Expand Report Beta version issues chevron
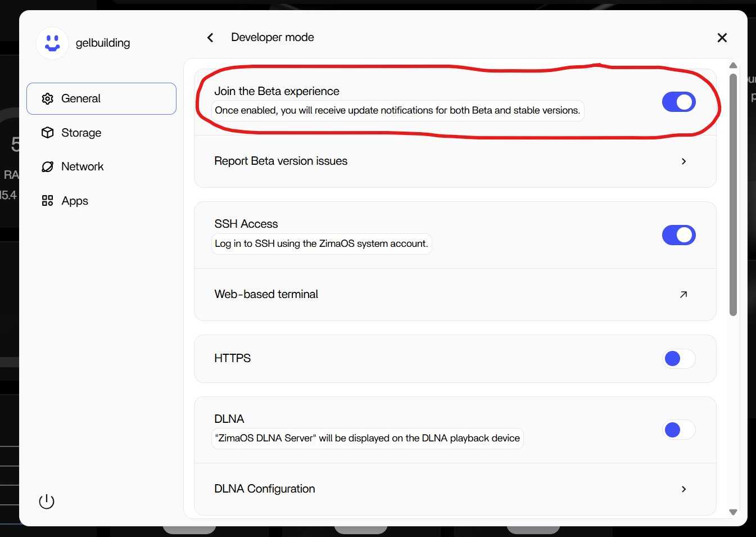Viewport: 756px width, 537px height. (x=683, y=161)
